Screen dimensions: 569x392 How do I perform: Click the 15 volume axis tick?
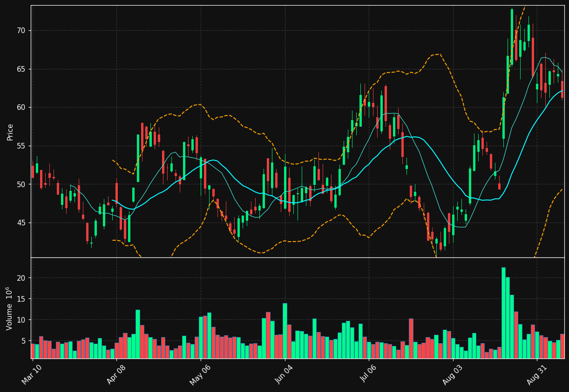(x=21, y=299)
